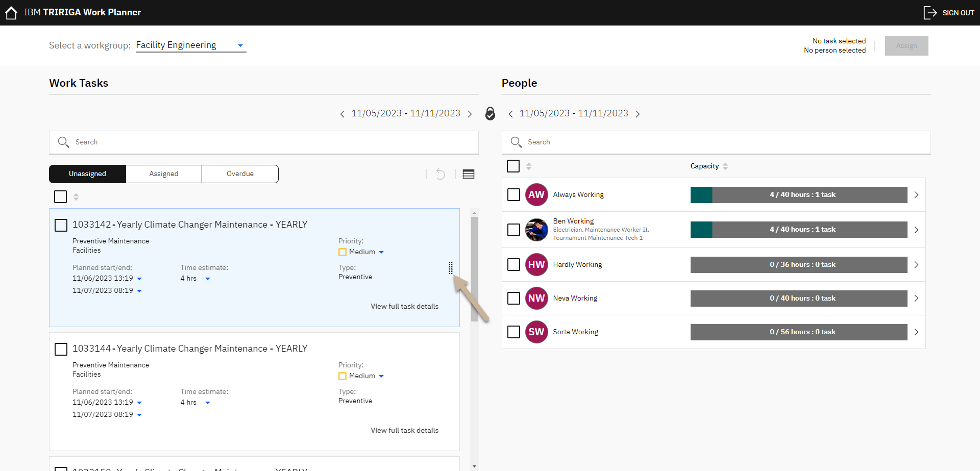Click the SW avatar for Sorta Working
The height and width of the screenshot is (471, 980).
(x=536, y=332)
